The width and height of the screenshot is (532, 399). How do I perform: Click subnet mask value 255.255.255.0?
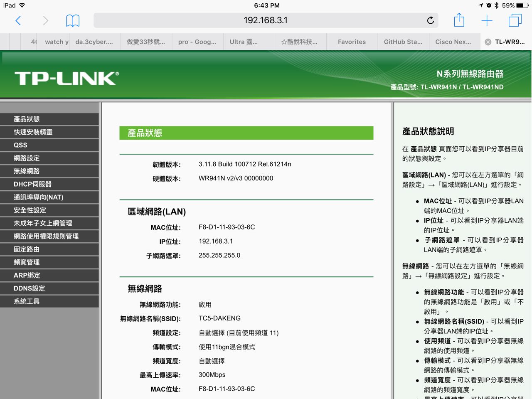(x=219, y=256)
